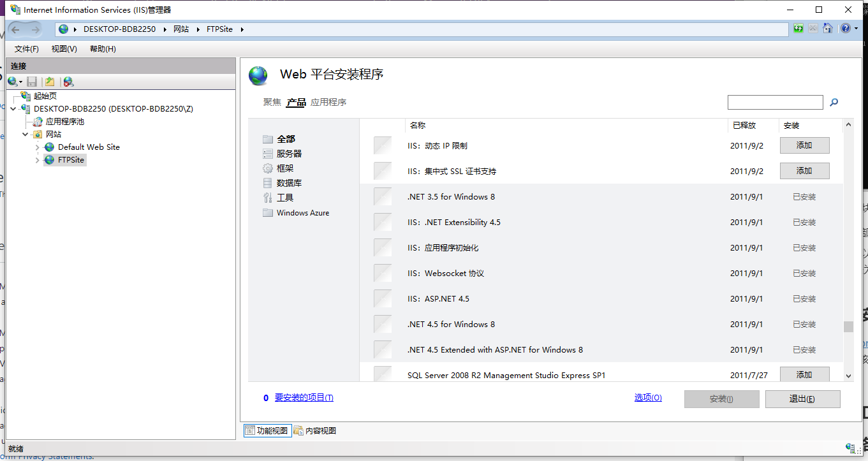The width and height of the screenshot is (868, 461).
Task: Click the IIS: ASP.NET 4.5 product name
Action: [438, 299]
